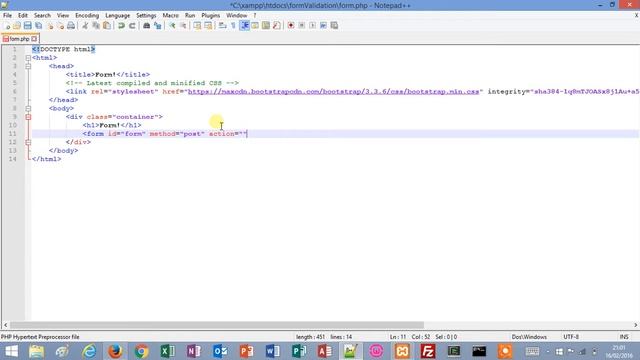640x360 pixels.
Task: Open the user-defined language icon
Action: [x=255, y=26]
